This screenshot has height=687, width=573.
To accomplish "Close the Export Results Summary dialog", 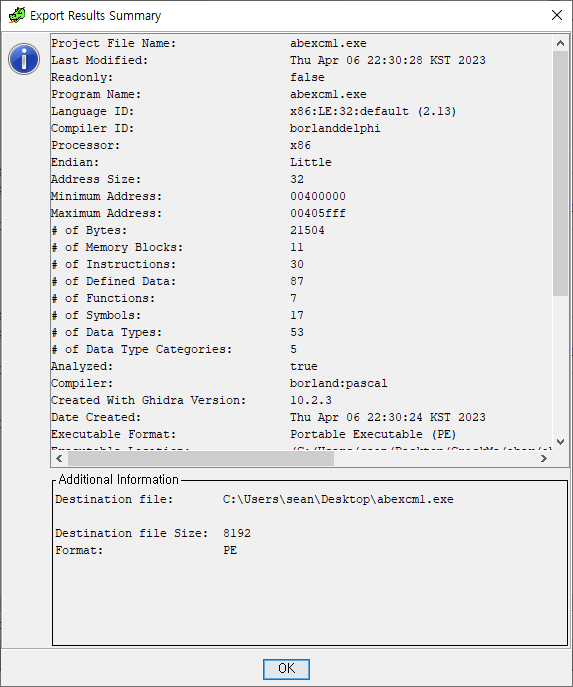I will [557, 15].
